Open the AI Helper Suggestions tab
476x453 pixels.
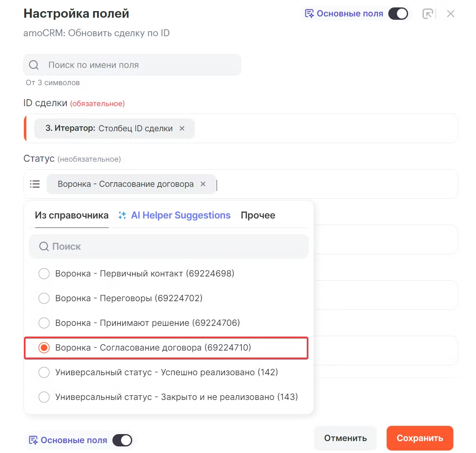tap(180, 215)
